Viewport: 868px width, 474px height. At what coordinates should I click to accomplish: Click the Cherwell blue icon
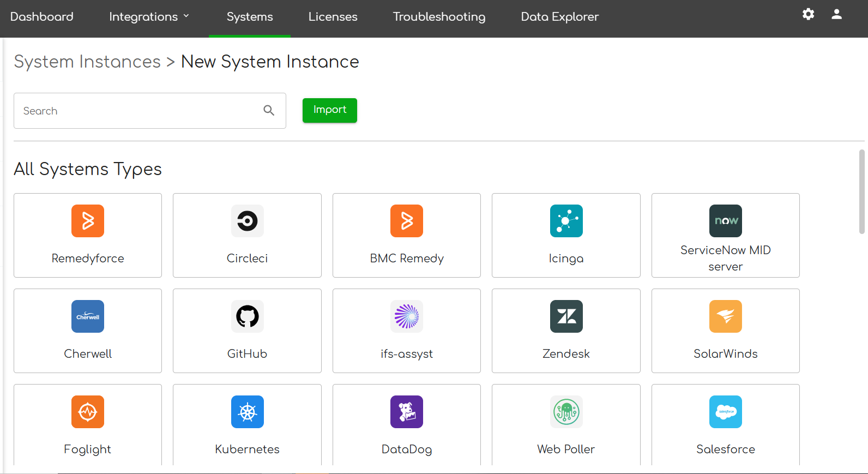pyautogui.click(x=88, y=316)
